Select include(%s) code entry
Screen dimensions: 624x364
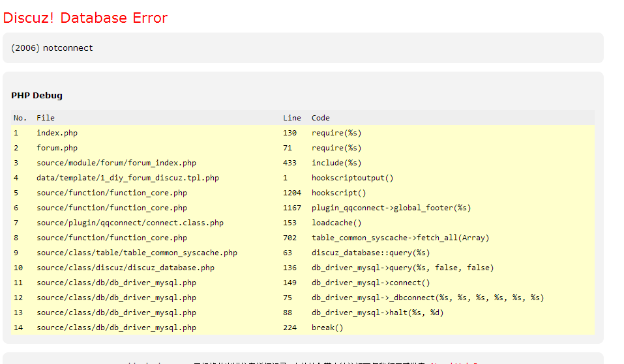(x=336, y=163)
